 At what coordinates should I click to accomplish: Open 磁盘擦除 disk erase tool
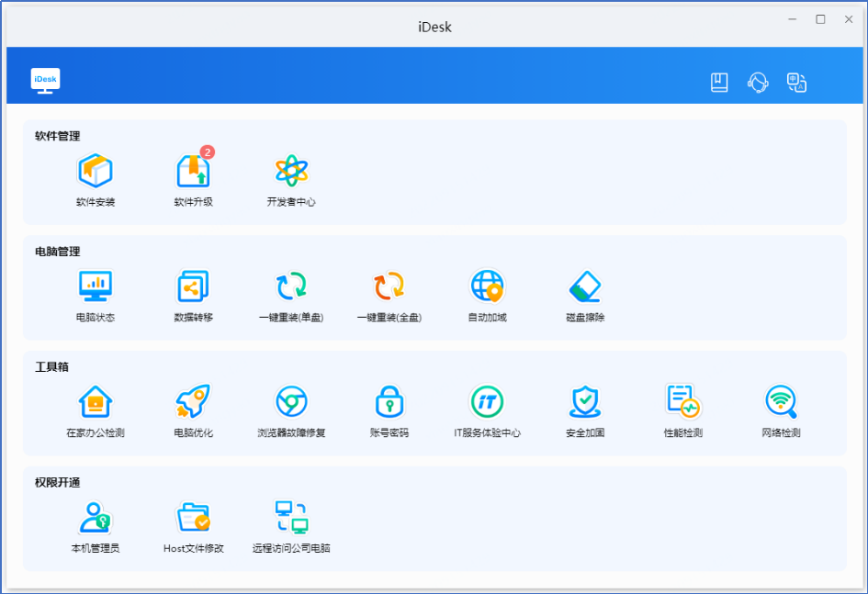point(585,286)
